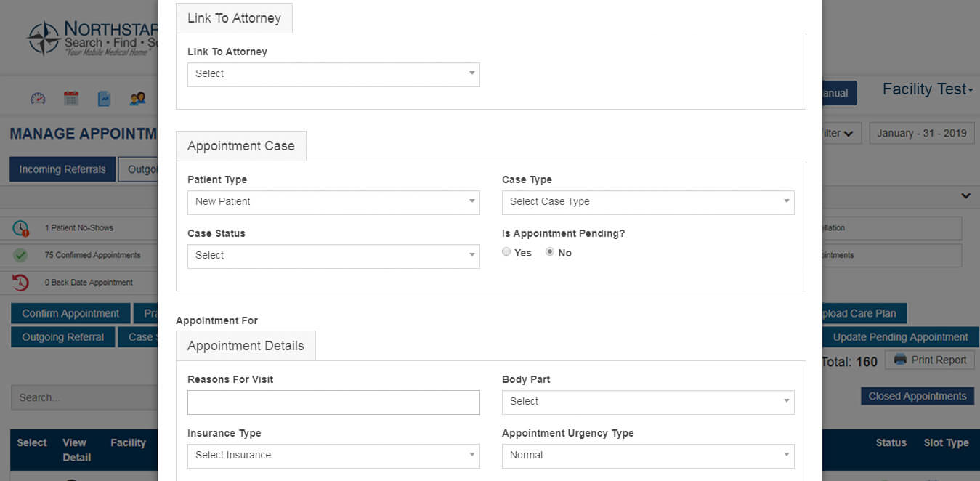
Task: Click the patients people icon
Action: point(137,98)
